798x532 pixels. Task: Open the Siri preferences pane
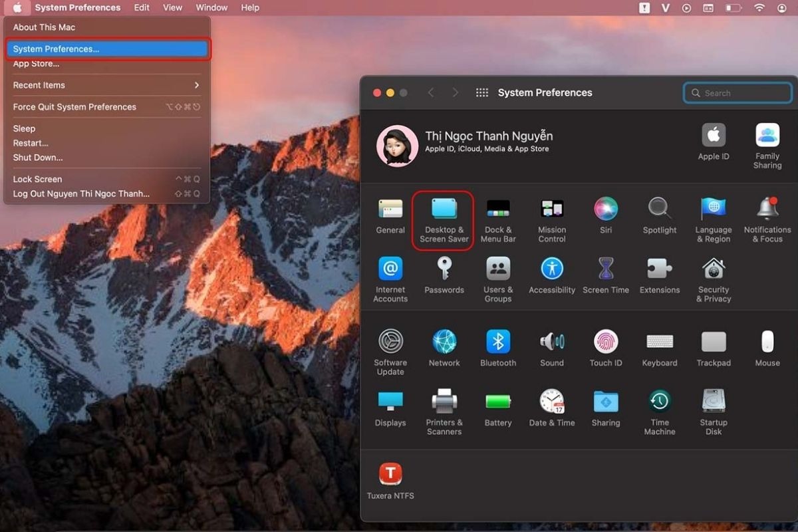(606, 216)
